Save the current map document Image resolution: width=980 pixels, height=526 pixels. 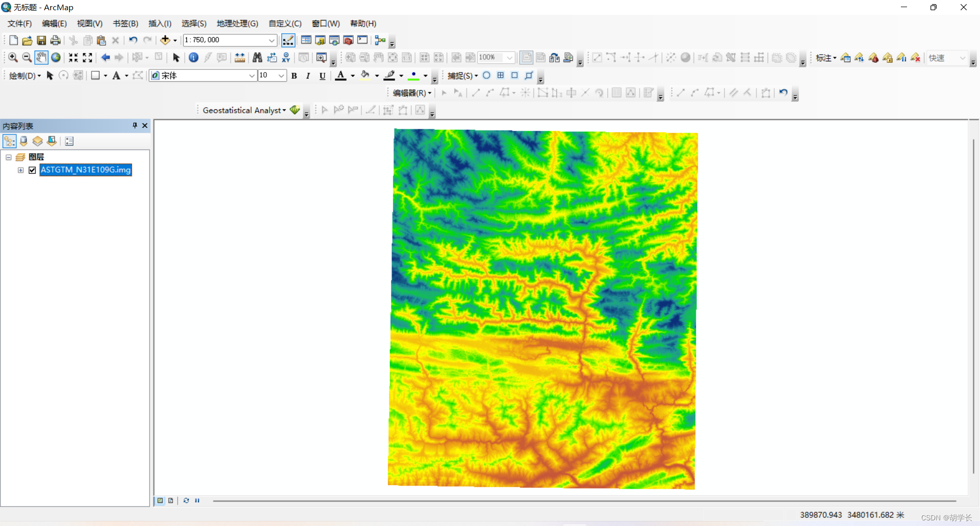[x=41, y=40]
